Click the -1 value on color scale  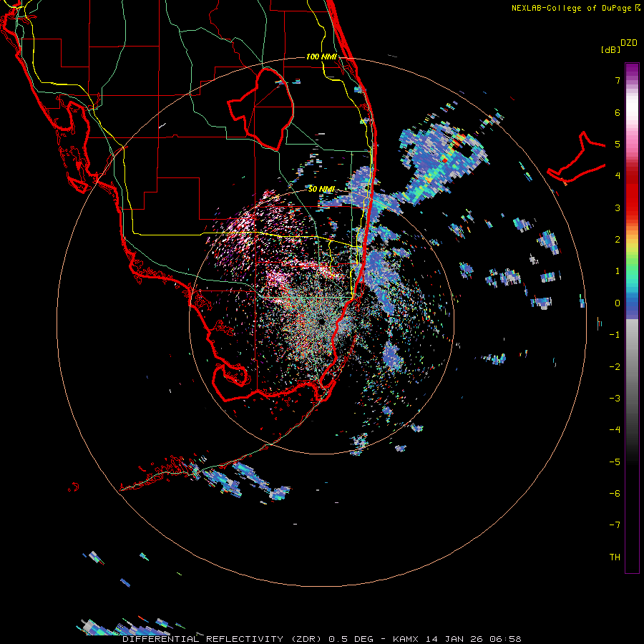pos(615,335)
